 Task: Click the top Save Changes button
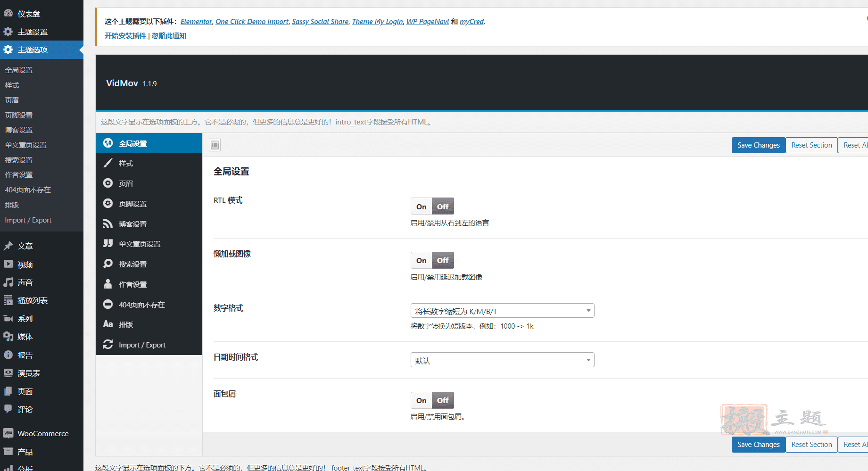[x=759, y=145]
